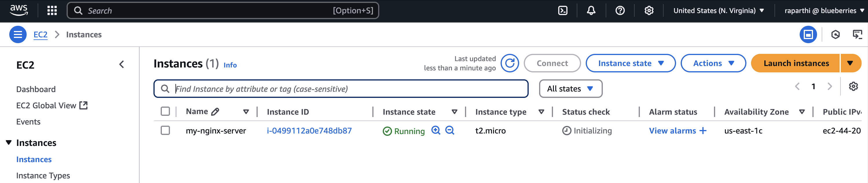This screenshot has width=868, height=183.
Task: Click the t2.micro instance type cell
Action: click(490, 131)
